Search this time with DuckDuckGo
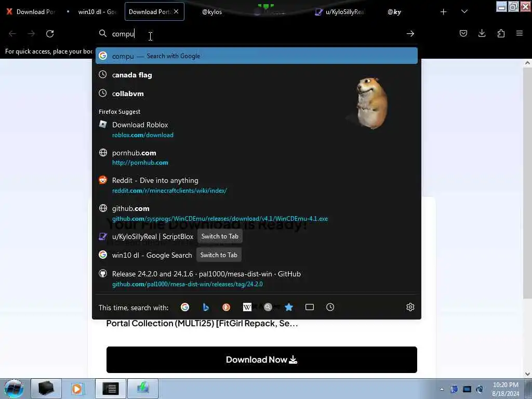The height and width of the screenshot is (399, 532). pos(227,307)
